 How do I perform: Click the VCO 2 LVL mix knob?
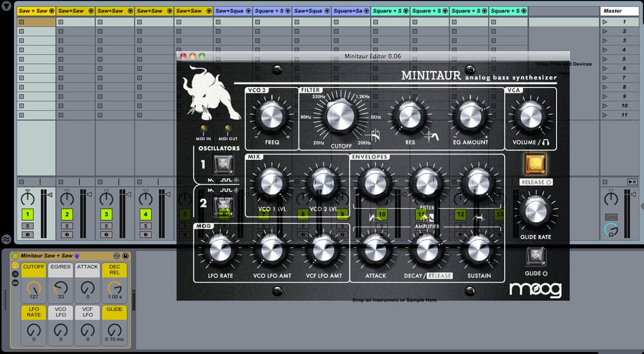(x=323, y=183)
